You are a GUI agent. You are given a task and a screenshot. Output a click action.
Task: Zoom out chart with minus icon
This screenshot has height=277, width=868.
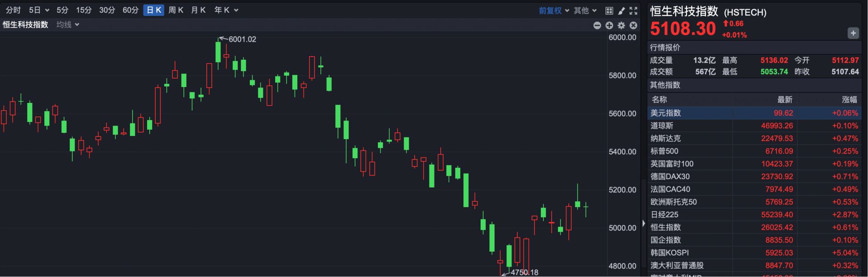(x=597, y=25)
